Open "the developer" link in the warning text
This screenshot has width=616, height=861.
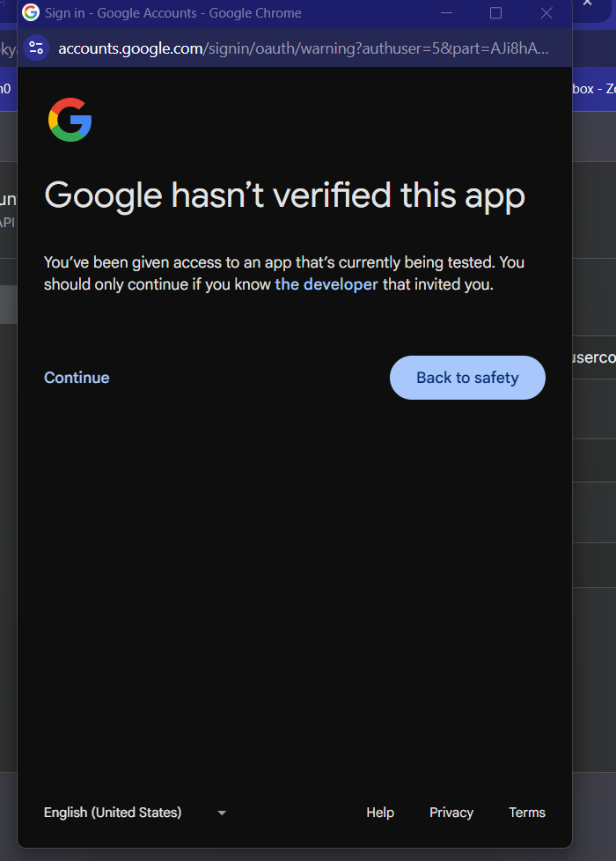coord(326,284)
